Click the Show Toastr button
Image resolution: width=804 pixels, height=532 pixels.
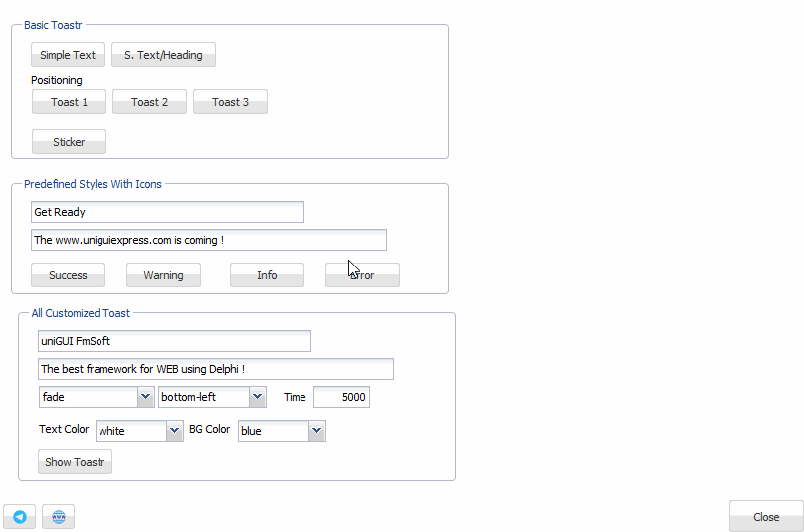pyautogui.click(x=75, y=462)
